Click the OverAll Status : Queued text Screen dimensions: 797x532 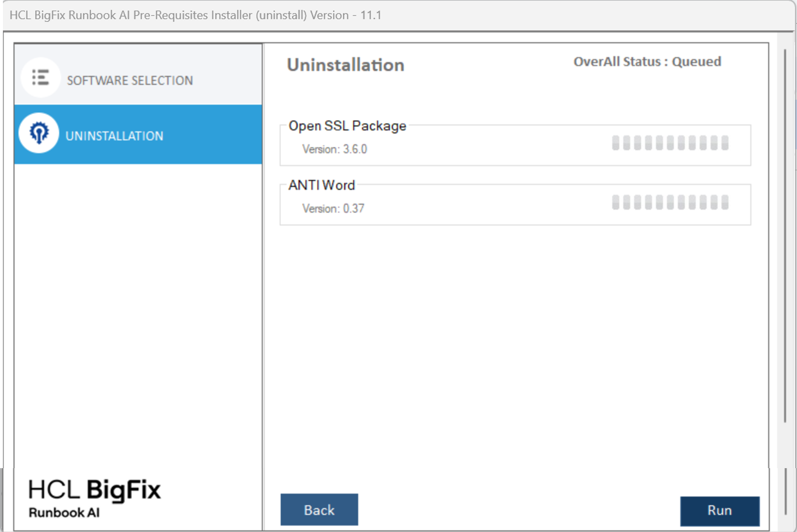click(647, 62)
